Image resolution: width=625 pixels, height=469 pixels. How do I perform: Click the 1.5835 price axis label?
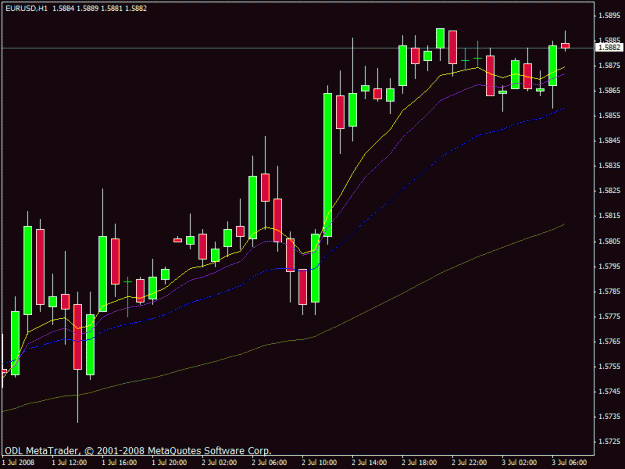click(609, 165)
